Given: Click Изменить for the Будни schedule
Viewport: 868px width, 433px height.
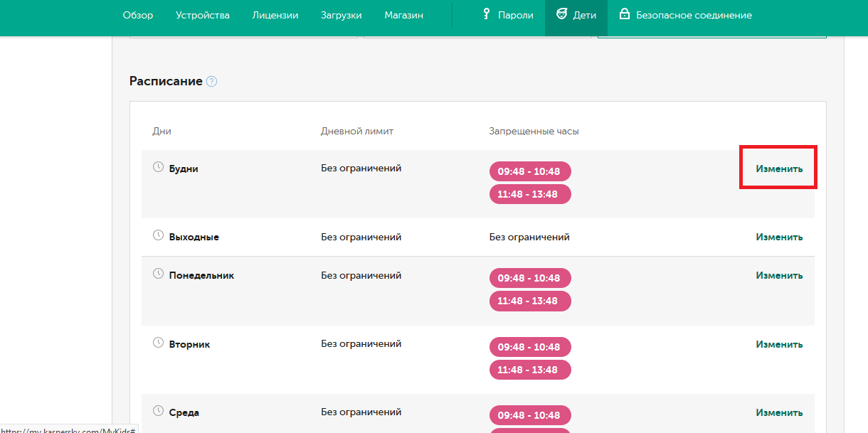Looking at the screenshot, I should tap(779, 169).
